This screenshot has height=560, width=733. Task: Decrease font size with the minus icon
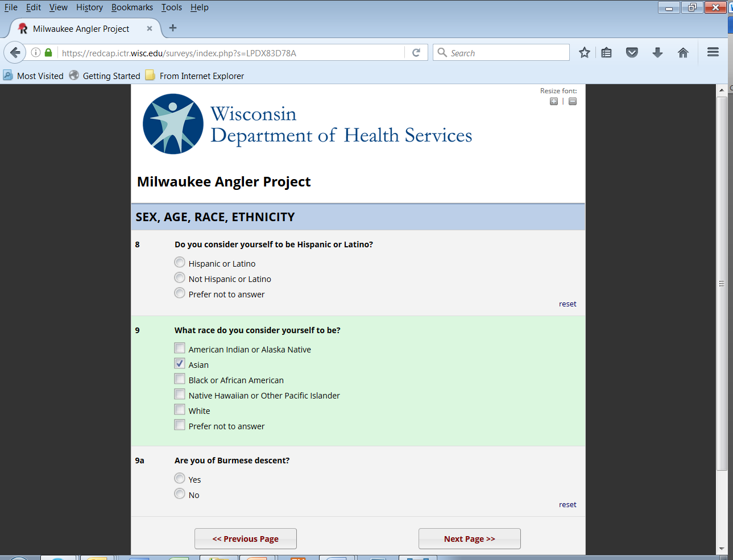coord(573,101)
